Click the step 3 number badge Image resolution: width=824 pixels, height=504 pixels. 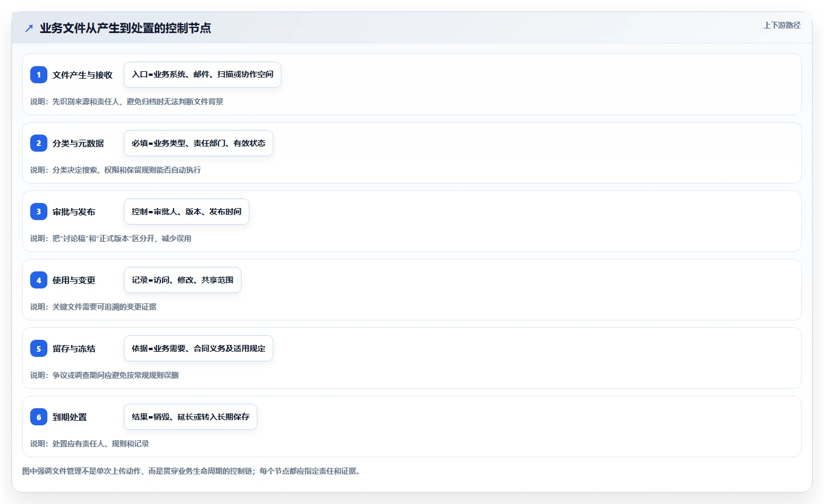(39, 212)
